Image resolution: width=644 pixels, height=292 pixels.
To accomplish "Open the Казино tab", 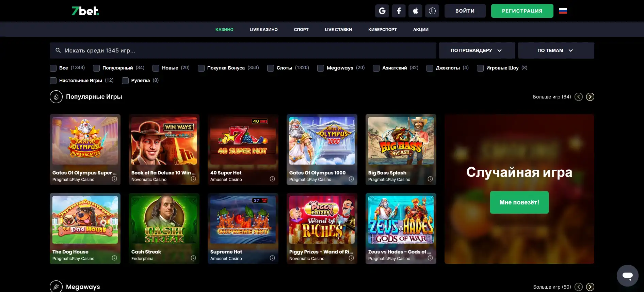I will (224, 30).
